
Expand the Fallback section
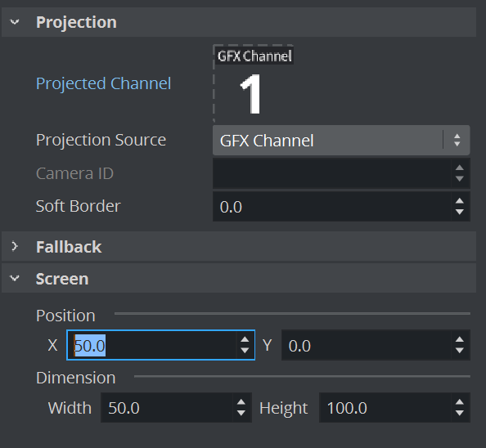[x=15, y=246]
